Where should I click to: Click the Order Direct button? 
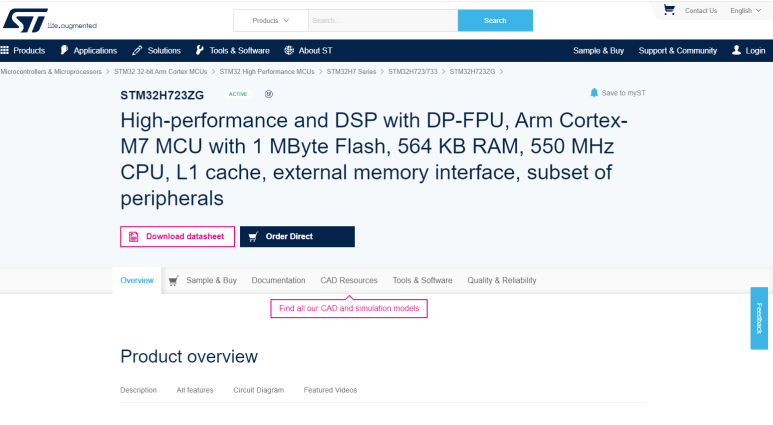point(297,237)
